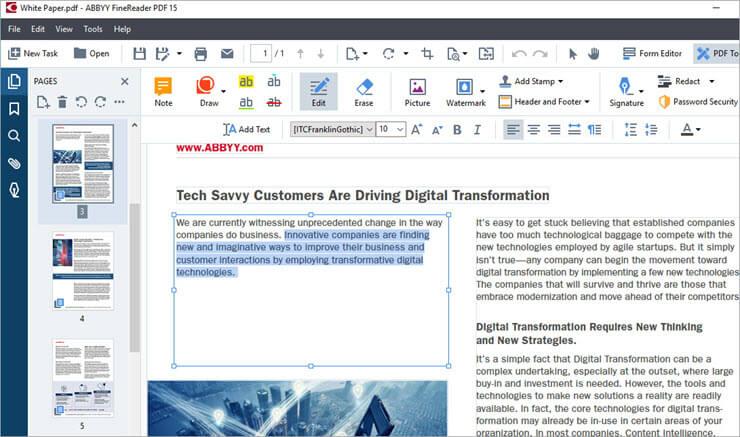Toggle the Edit mode button
Screen dimensions: 740x437
[319, 92]
